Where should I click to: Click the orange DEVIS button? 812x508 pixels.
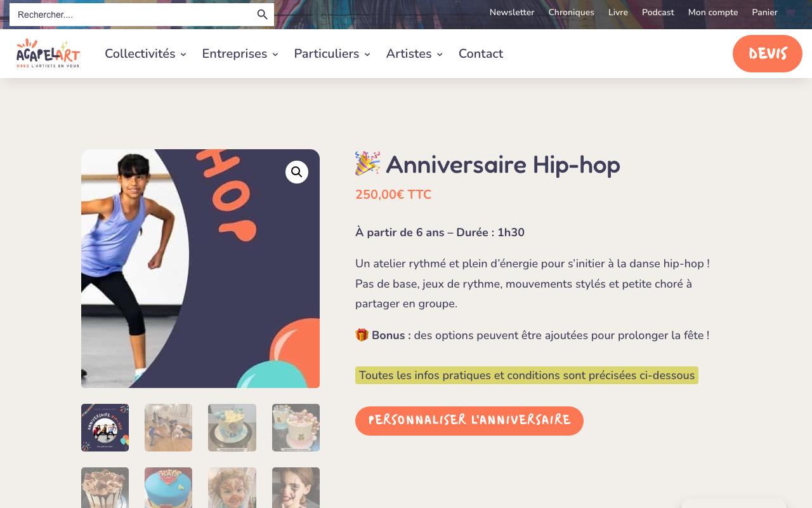768,53
